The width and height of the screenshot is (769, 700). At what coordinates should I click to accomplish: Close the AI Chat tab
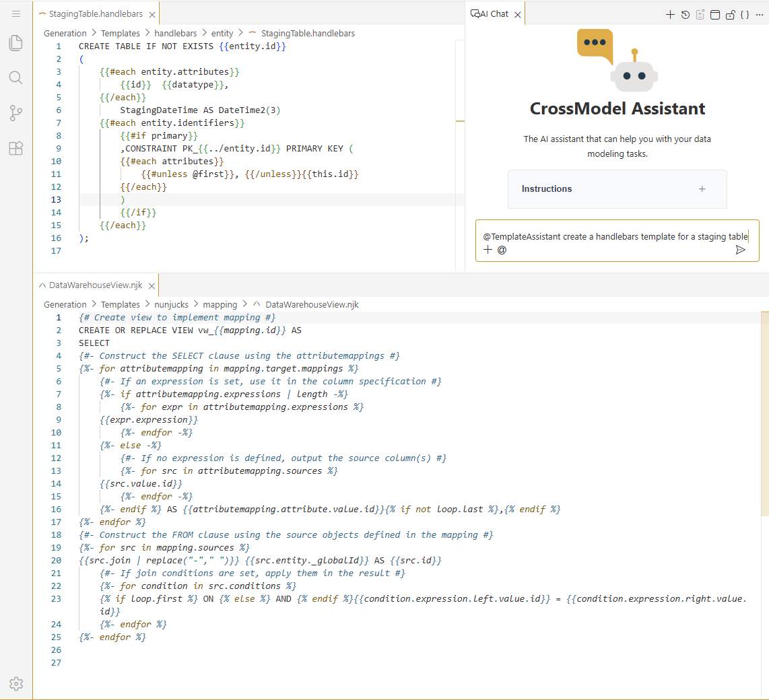click(517, 15)
